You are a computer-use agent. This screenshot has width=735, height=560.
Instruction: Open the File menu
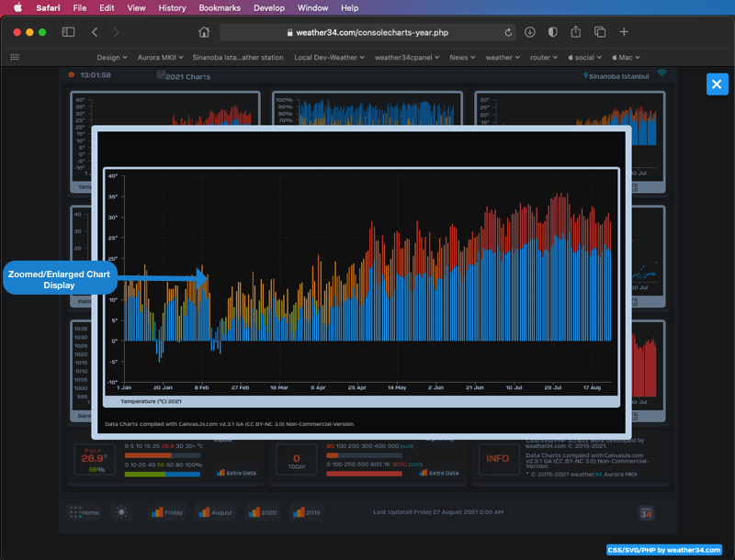tap(80, 8)
